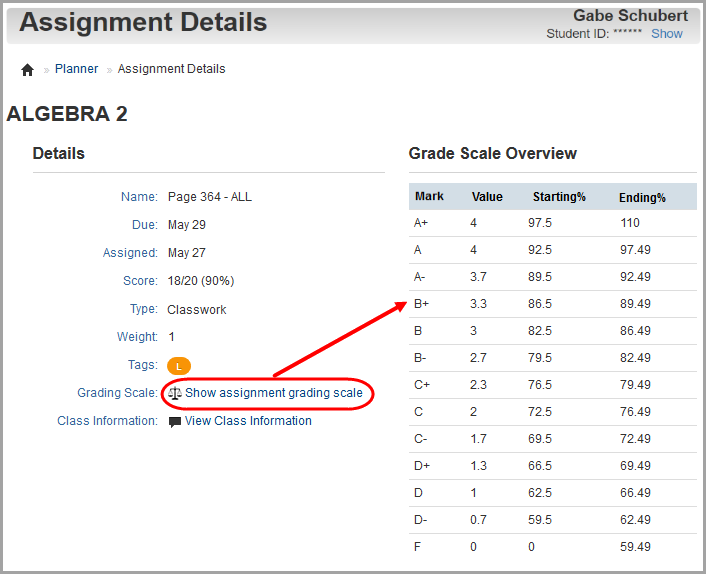
Task: Click the Gabe Schubert student name
Action: (630, 16)
